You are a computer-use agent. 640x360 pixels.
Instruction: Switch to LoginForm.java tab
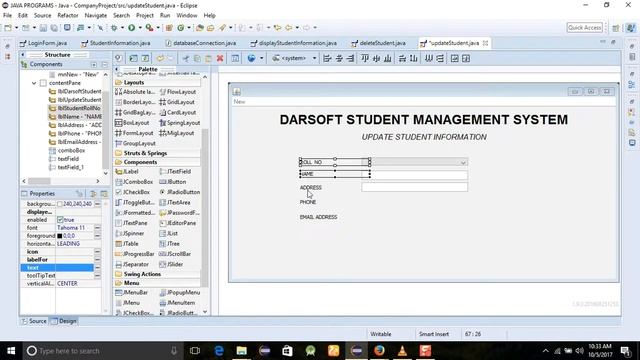(x=43, y=43)
